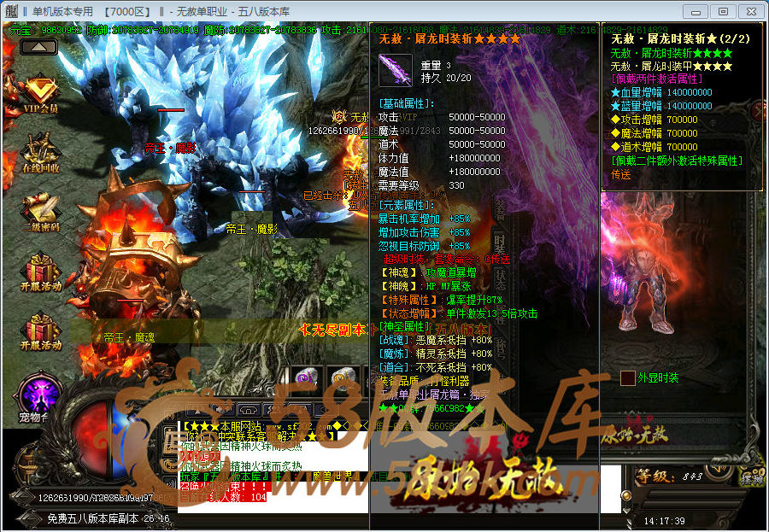Click the red close button on character panel

point(758,109)
